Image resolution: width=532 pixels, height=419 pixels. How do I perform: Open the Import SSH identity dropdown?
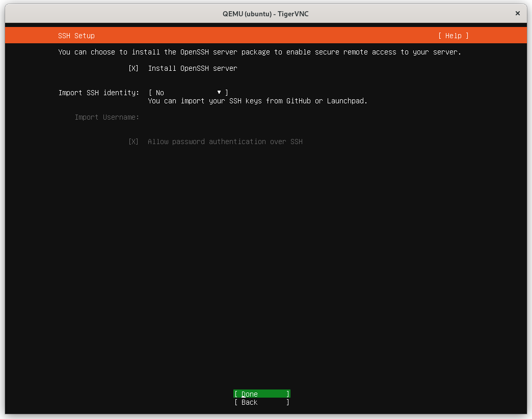[x=188, y=93]
